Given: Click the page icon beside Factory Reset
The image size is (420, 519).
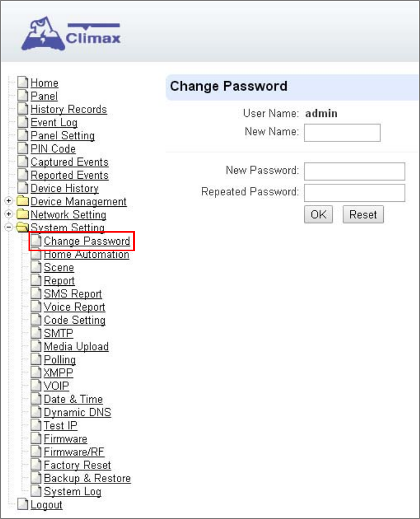Looking at the screenshot, I should [x=36, y=465].
